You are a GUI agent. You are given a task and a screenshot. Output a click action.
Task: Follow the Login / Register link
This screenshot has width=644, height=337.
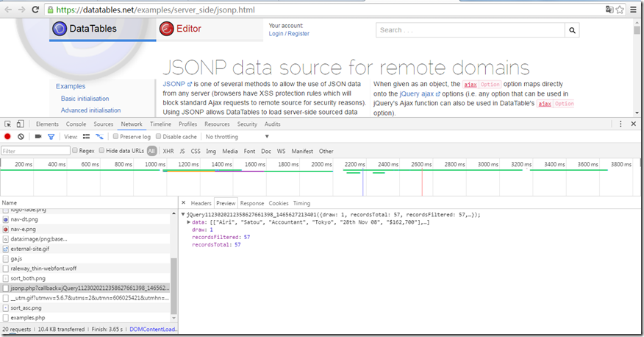[x=289, y=34]
